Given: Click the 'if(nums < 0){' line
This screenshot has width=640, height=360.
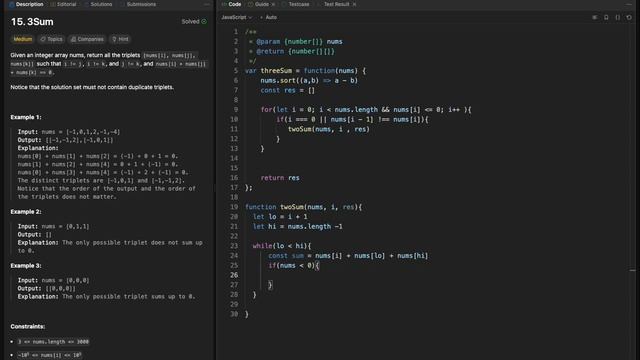Looking at the screenshot, I should pos(293,266).
